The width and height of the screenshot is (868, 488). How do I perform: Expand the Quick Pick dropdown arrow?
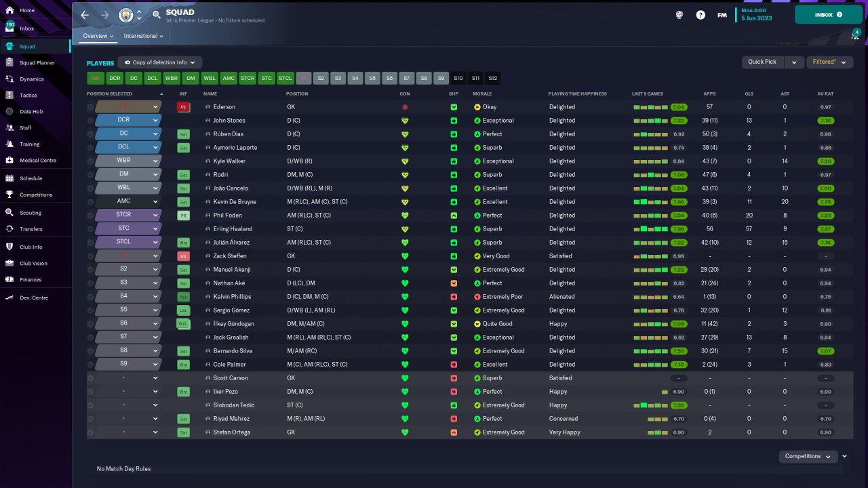[794, 62]
